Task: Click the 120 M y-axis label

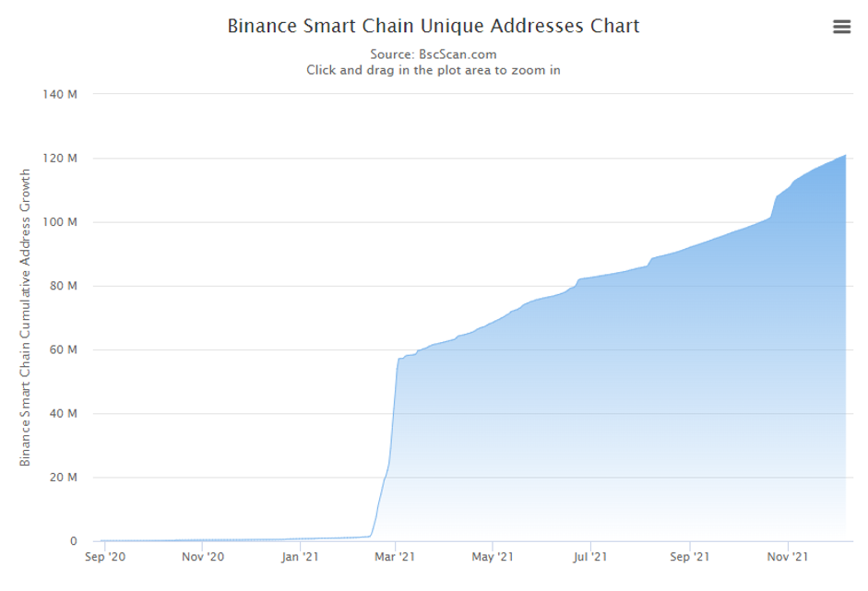Action: tap(59, 159)
